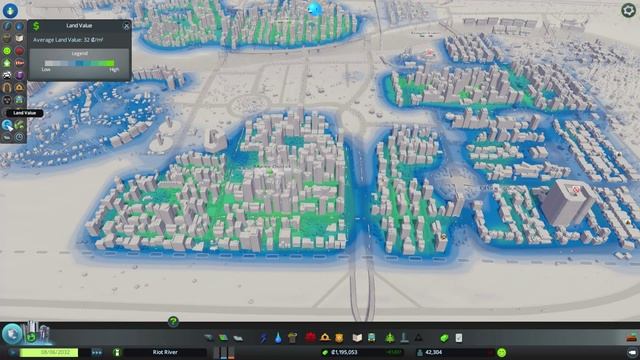Screen dimensions: 640x360
Task: Open the green milestones button by skyline
Action: [31, 337]
